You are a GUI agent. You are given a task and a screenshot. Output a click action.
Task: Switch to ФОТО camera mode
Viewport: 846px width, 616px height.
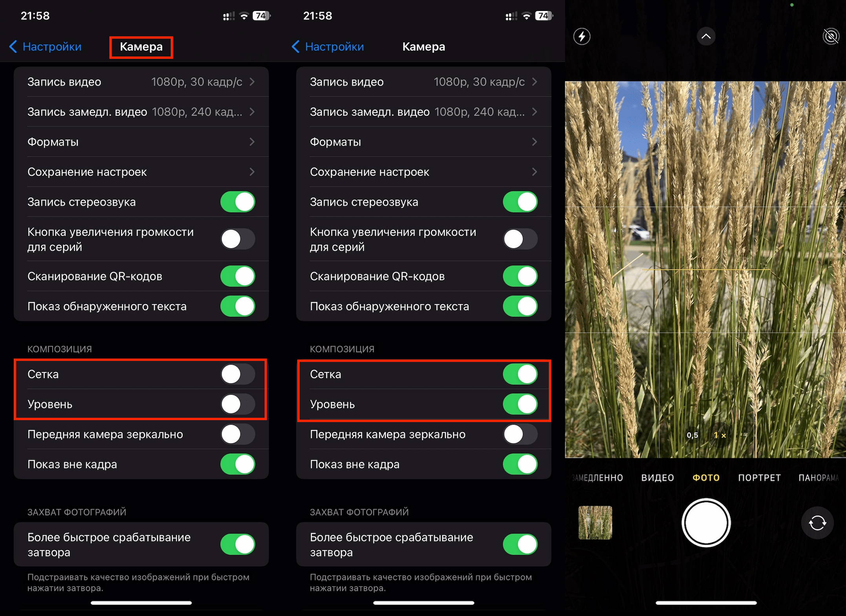coord(706,477)
